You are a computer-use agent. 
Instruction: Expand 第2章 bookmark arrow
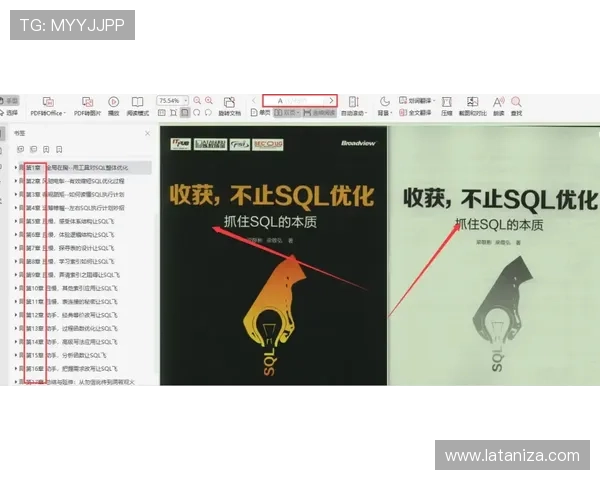[x=16, y=181]
